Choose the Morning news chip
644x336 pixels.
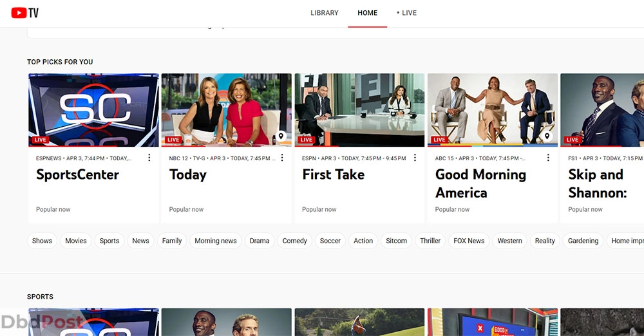(216, 241)
